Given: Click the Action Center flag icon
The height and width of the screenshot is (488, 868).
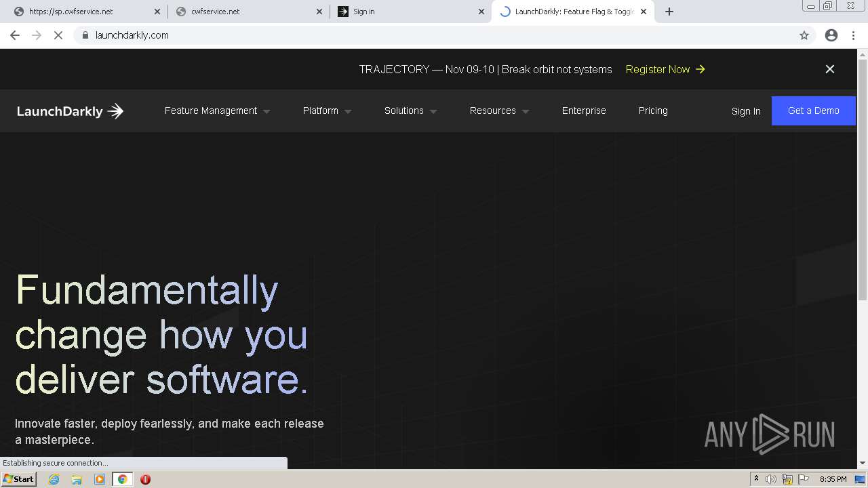Looking at the screenshot, I should coord(804,479).
